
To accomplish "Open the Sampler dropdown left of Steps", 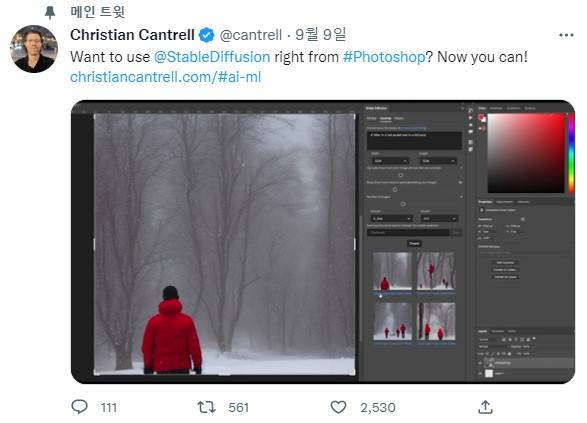I will pyautogui.click(x=392, y=218).
